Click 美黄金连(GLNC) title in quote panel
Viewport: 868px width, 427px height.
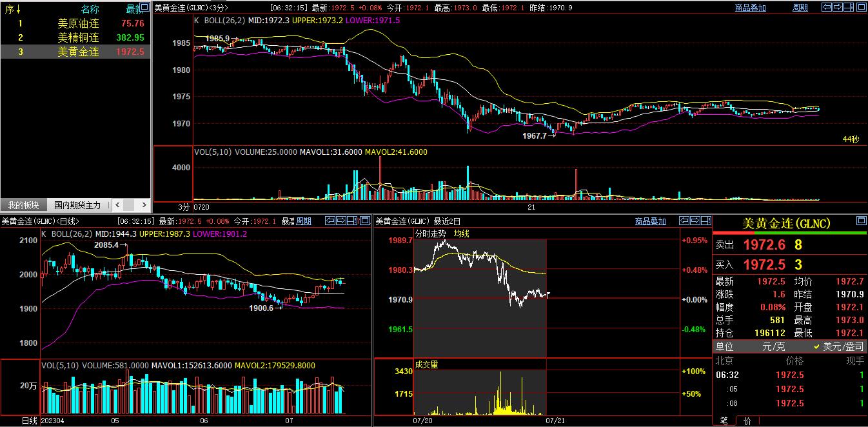pyautogui.click(x=786, y=223)
